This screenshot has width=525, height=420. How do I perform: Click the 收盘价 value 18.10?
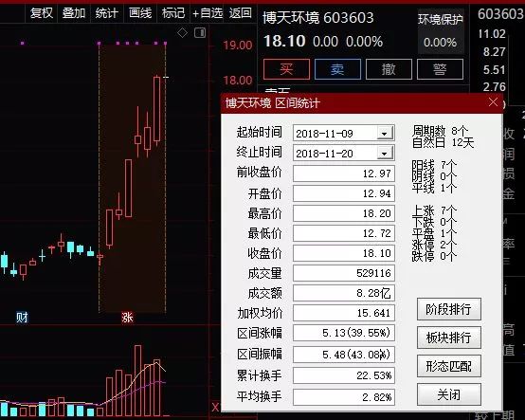point(344,253)
